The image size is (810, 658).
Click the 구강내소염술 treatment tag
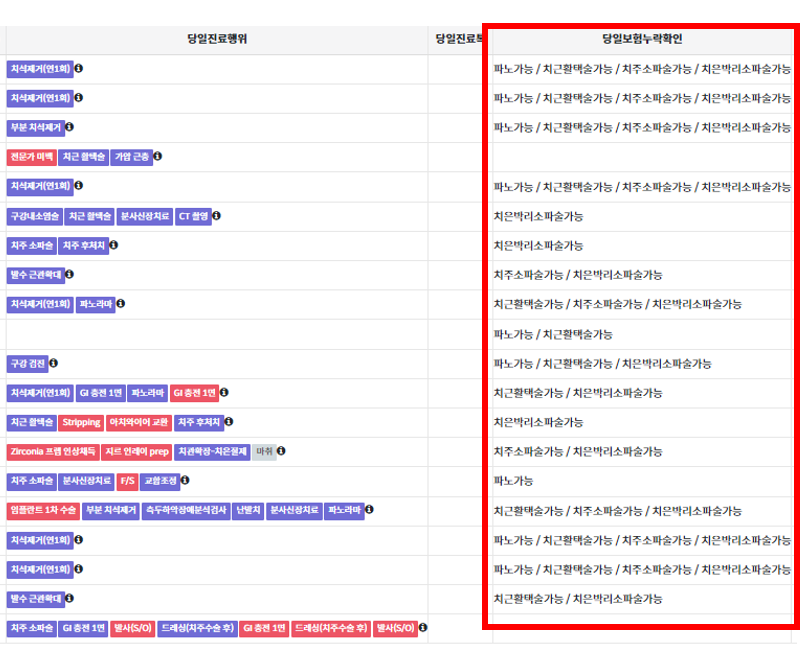tap(35, 216)
